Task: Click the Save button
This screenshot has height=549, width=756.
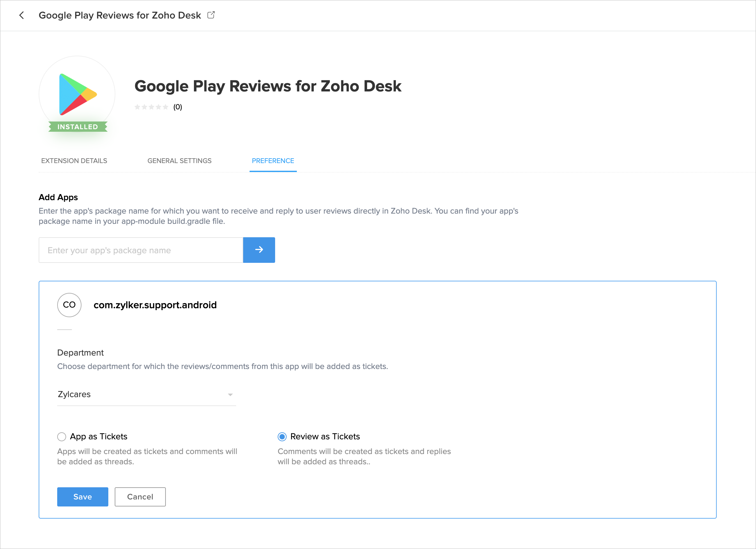Action: tap(82, 497)
